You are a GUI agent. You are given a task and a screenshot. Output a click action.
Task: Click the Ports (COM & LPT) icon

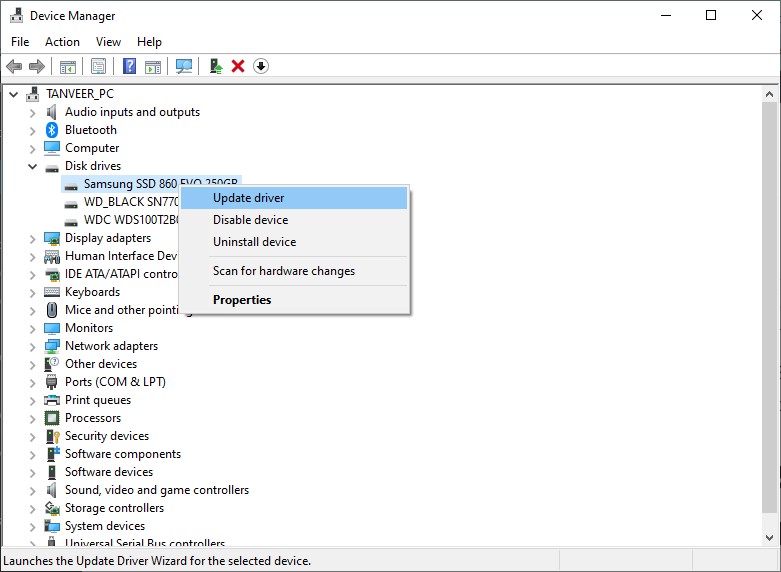tap(52, 382)
